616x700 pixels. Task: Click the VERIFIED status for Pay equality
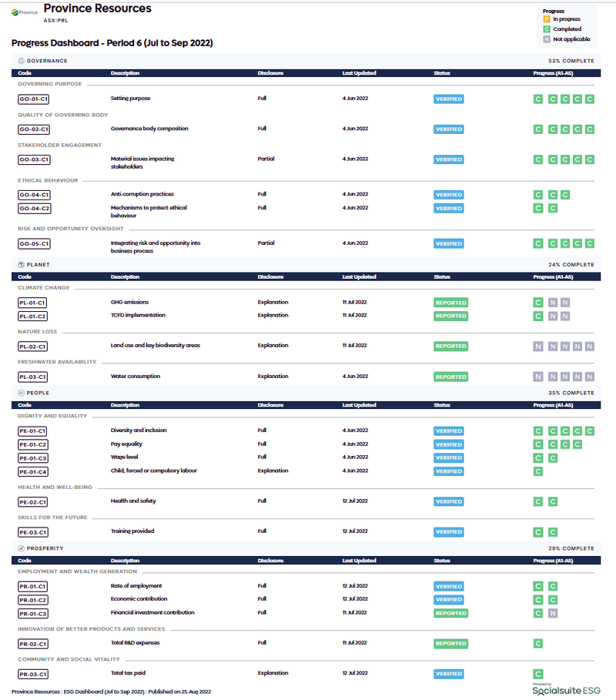click(449, 444)
